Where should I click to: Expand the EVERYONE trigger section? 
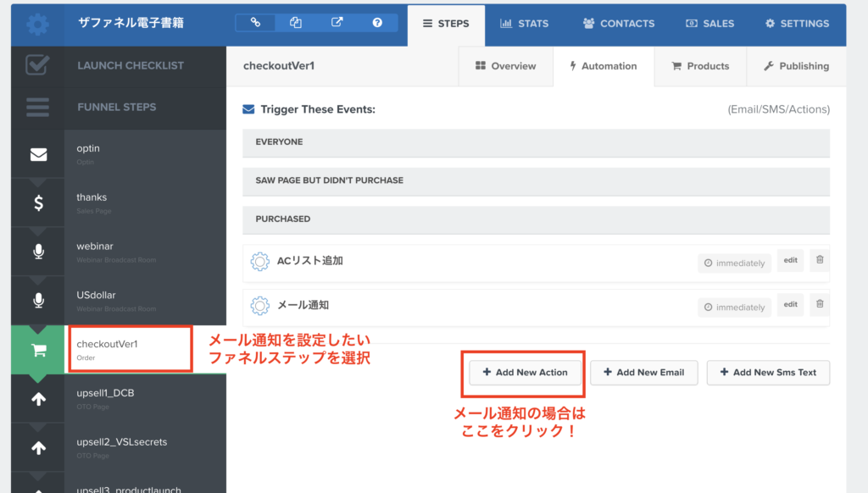click(x=536, y=143)
